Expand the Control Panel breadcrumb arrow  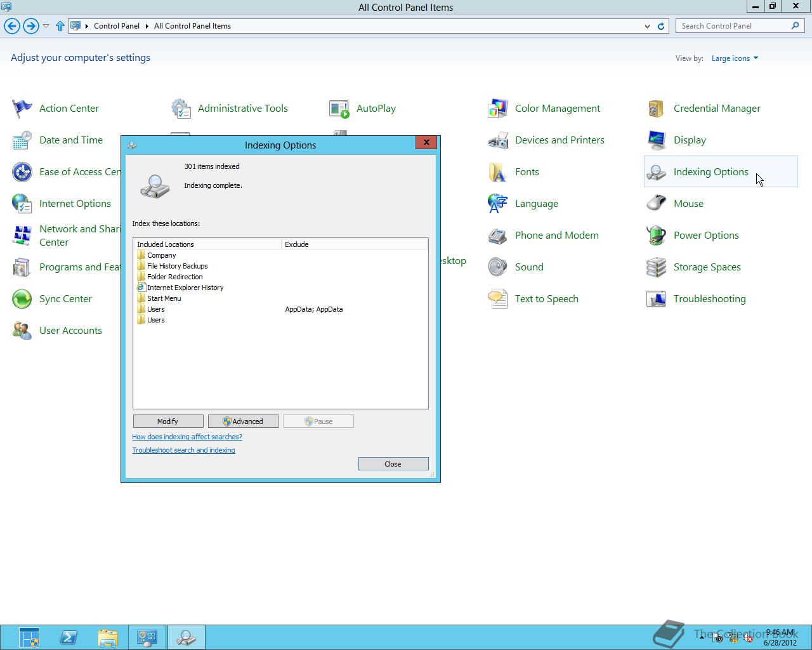coord(147,26)
